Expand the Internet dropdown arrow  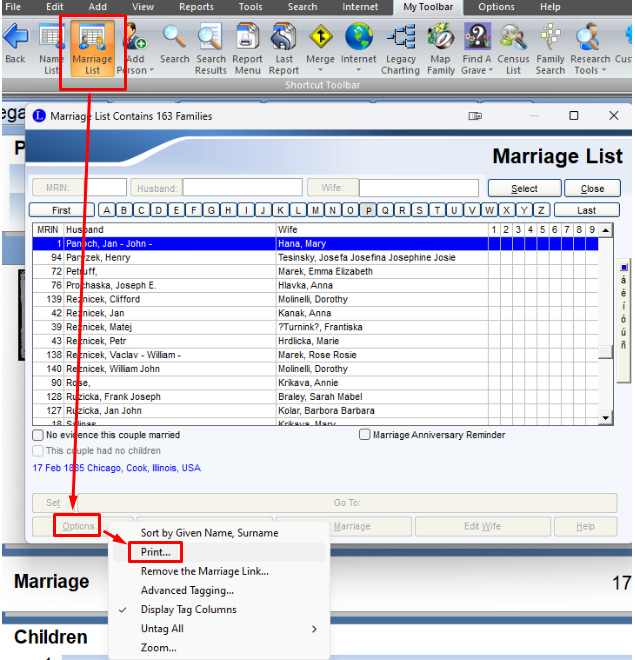[x=359, y=70]
